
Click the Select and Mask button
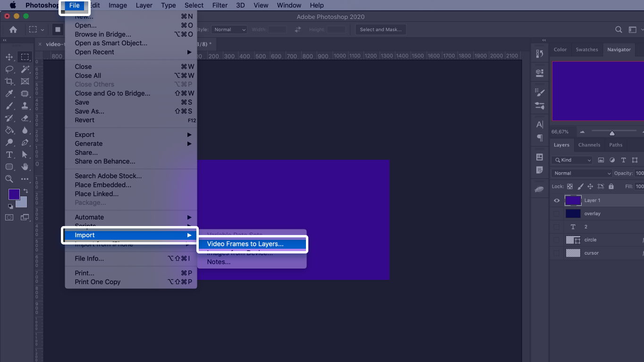[x=381, y=29]
